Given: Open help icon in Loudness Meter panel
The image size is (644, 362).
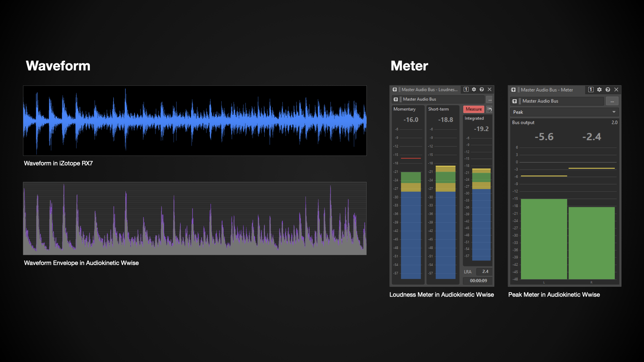Looking at the screenshot, I should click(482, 89).
